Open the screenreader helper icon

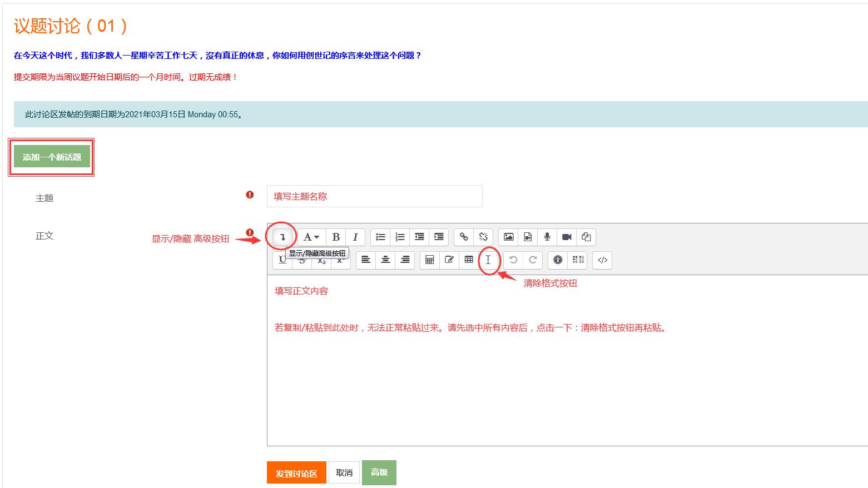click(x=578, y=260)
